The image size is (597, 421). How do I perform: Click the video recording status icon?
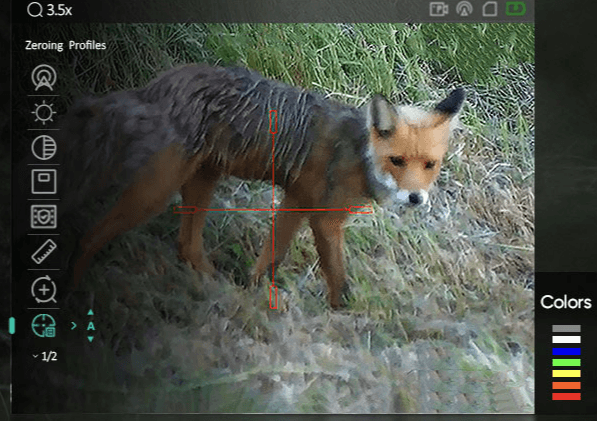point(439,9)
